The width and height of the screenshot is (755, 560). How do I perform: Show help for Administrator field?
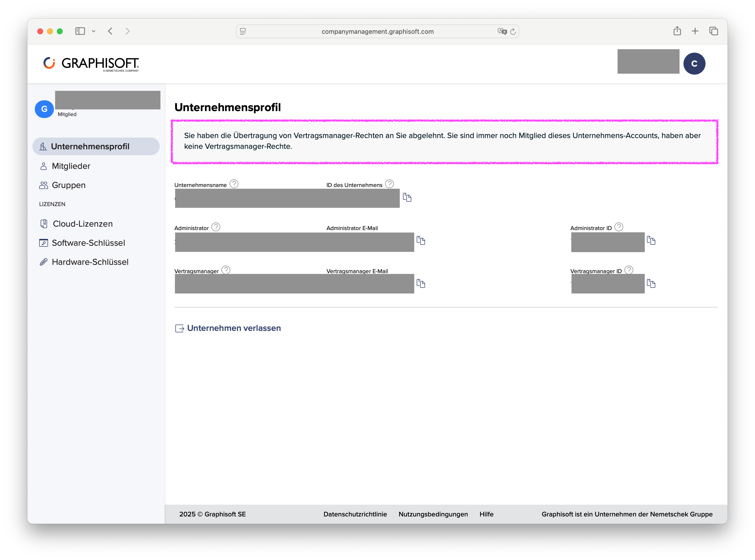pyautogui.click(x=216, y=227)
